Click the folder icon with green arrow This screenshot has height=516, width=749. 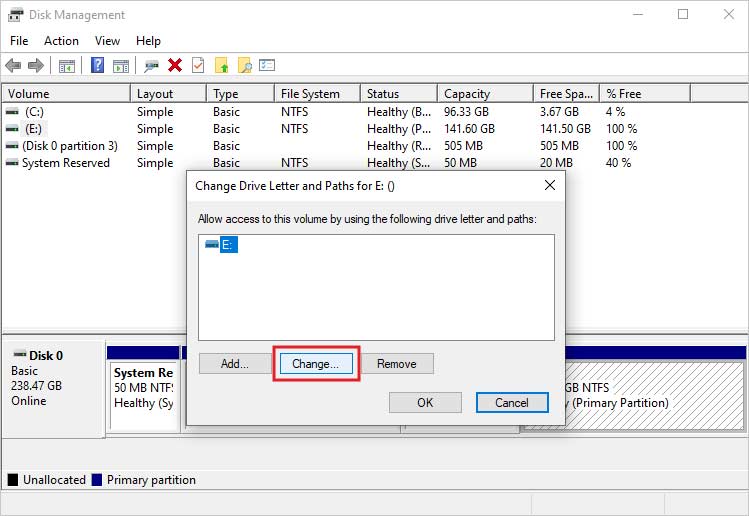(222, 65)
